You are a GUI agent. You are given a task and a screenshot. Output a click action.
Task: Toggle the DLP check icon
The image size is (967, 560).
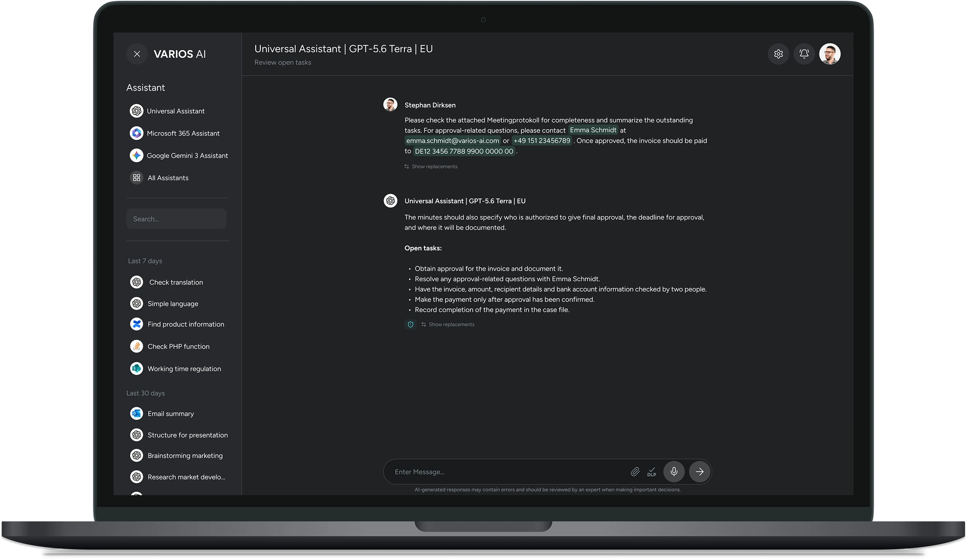pyautogui.click(x=652, y=472)
